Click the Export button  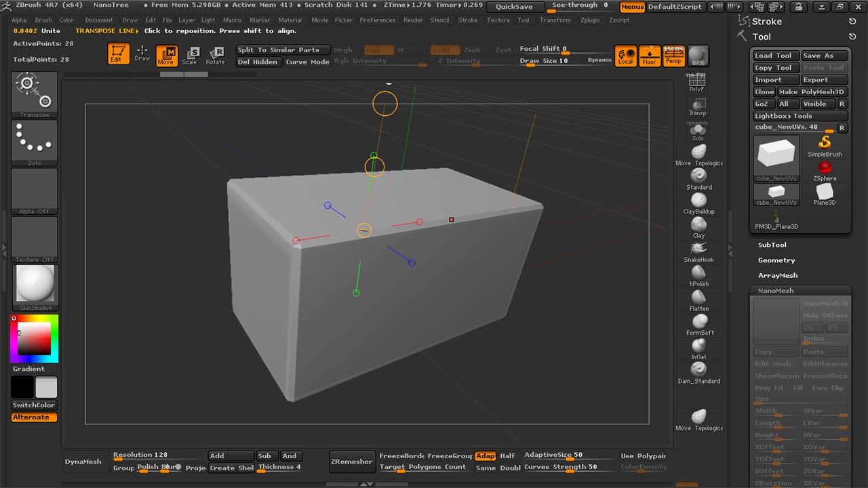click(824, 80)
